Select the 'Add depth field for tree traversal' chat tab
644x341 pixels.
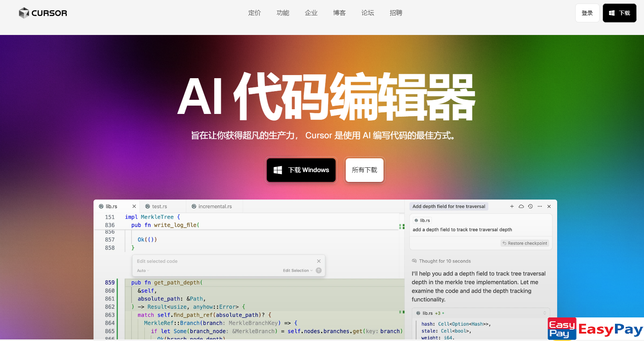coord(449,206)
